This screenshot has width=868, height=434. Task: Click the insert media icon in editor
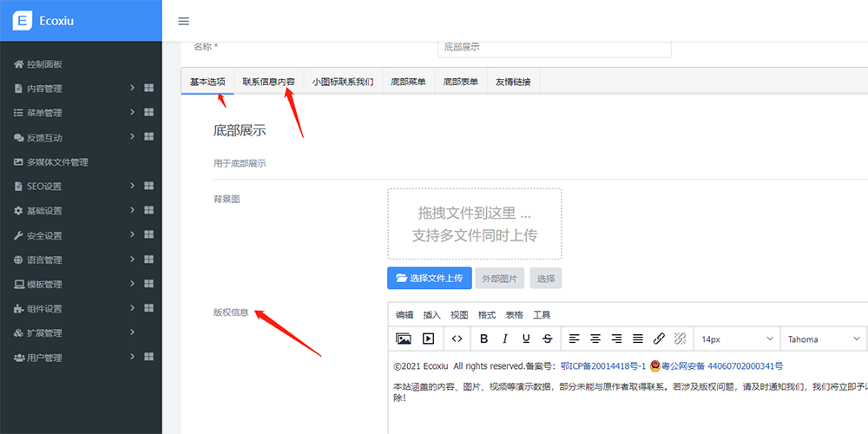[428, 339]
